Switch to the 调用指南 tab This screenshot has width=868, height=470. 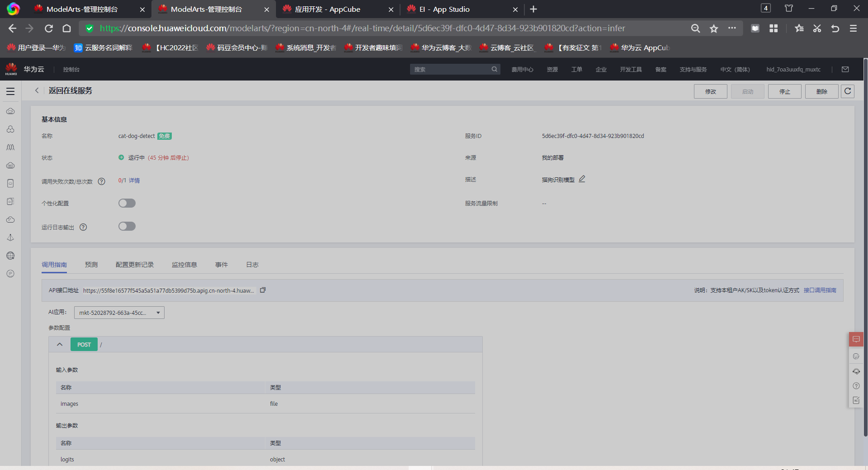54,265
